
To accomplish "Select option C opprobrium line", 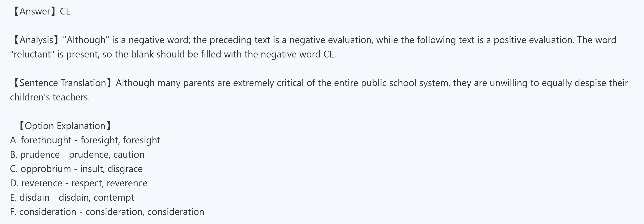I will click(x=76, y=169).
